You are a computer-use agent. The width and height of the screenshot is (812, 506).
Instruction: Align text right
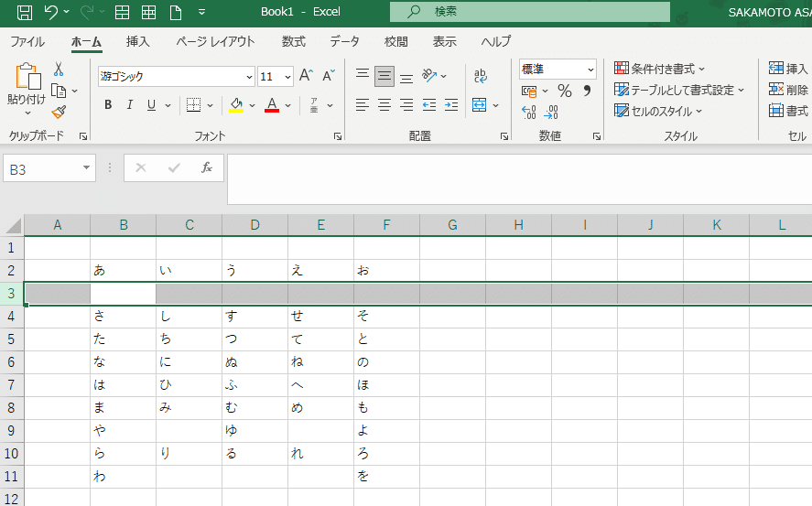coord(406,105)
